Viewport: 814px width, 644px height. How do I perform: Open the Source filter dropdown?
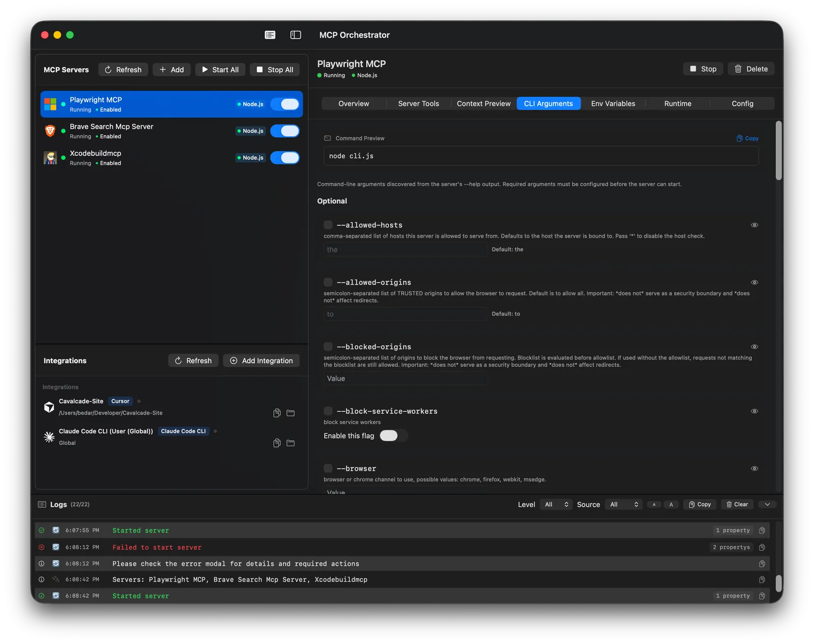point(623,504)
